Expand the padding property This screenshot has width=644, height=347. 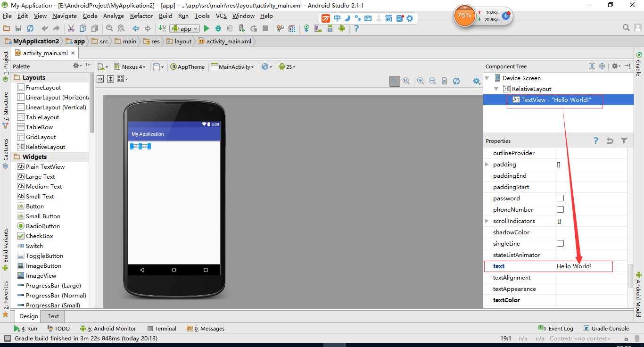pos(487,164)
